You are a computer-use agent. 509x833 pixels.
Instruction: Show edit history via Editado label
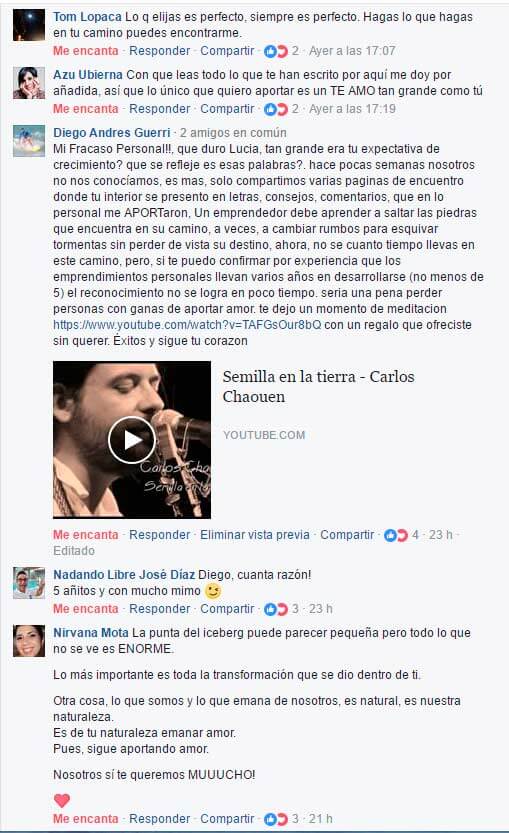tap(74, 551)
